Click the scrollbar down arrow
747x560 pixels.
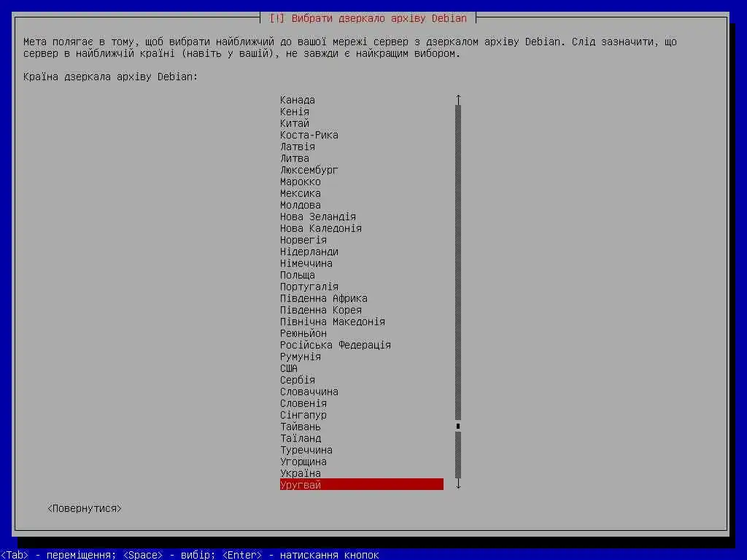[x=458, y=484]
